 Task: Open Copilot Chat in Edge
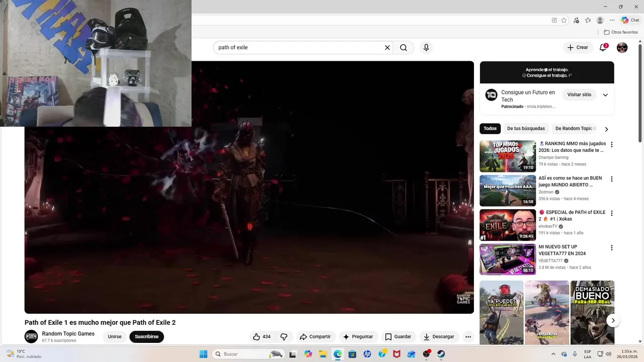point(630,20)
